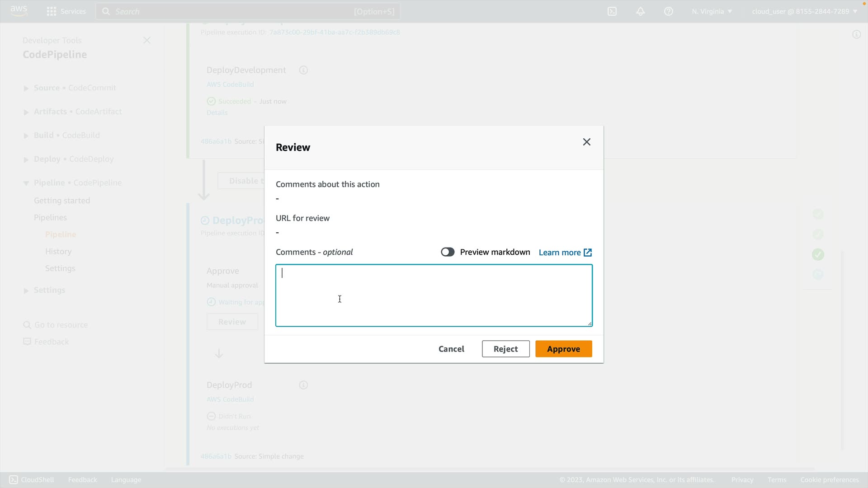Open the notifications bell icon
Screen dimensions: 868x488
pyautogui.click(x=640, y=11)
